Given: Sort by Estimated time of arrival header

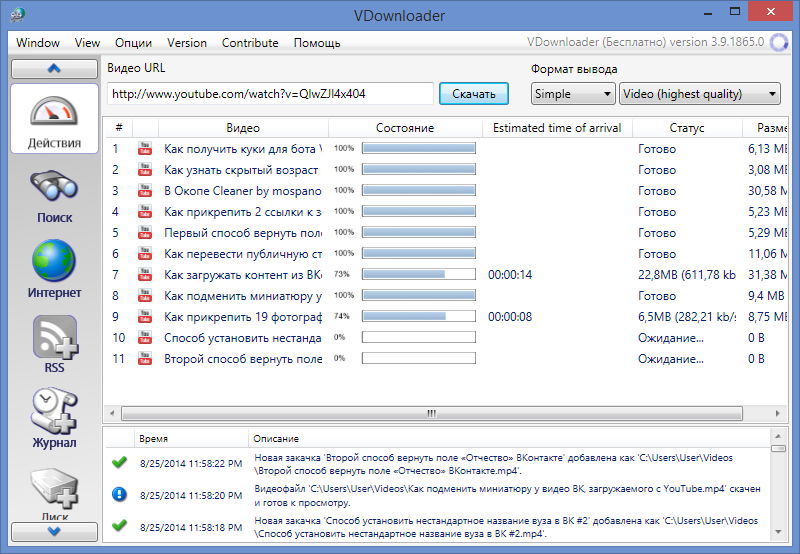Looking at the screenshot, I should [557, 128].
